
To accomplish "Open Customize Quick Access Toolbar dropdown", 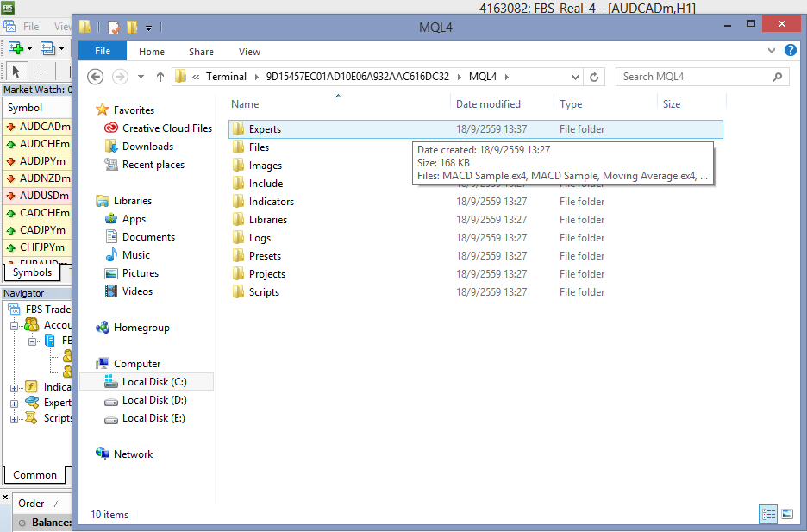I will pyautogui.click(x=148, y=28).
